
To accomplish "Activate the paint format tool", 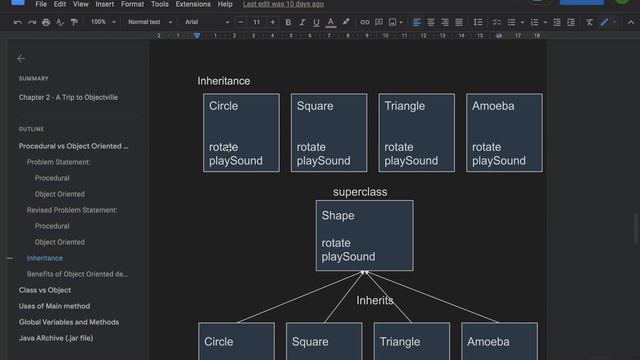I will pos(74,22).
